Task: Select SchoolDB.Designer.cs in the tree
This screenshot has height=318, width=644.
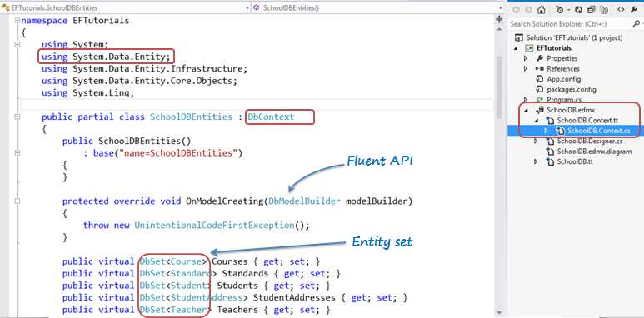Action: pos(590,142)
